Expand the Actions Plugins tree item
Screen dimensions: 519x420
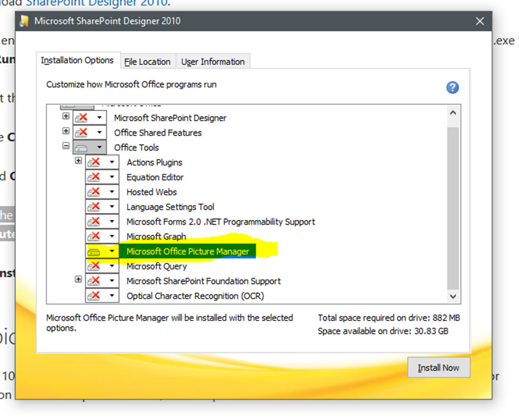coord(78,162)
